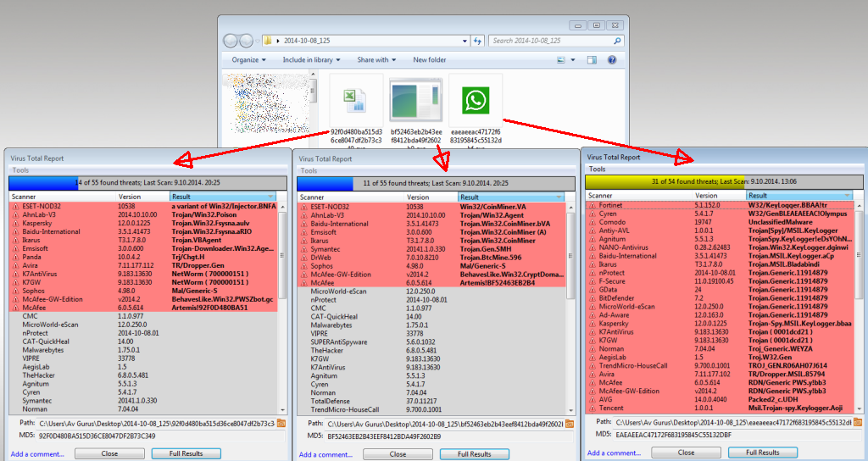868x461 pixels.
Task: Select the Excel-icon file 92f0d480ba515d3
Action: click(356, 111)
